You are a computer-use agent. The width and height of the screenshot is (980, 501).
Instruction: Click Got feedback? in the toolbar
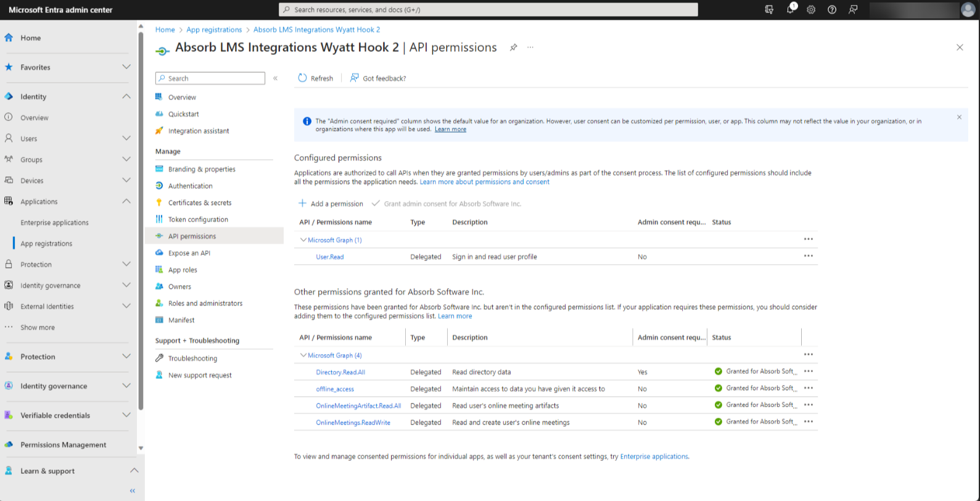tap(377, 78)
